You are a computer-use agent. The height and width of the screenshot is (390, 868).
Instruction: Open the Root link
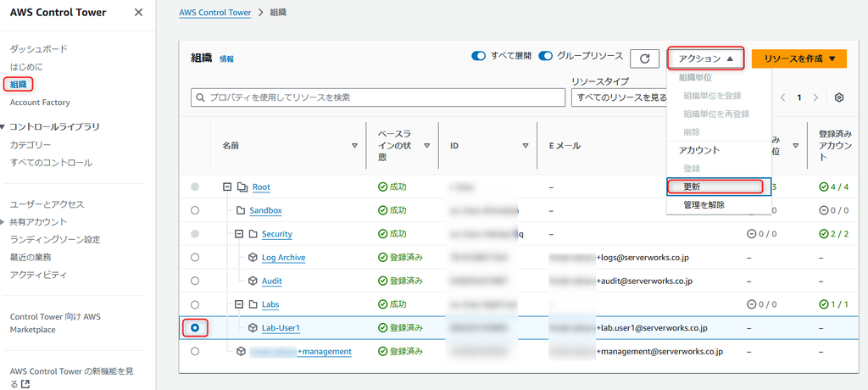261,187
